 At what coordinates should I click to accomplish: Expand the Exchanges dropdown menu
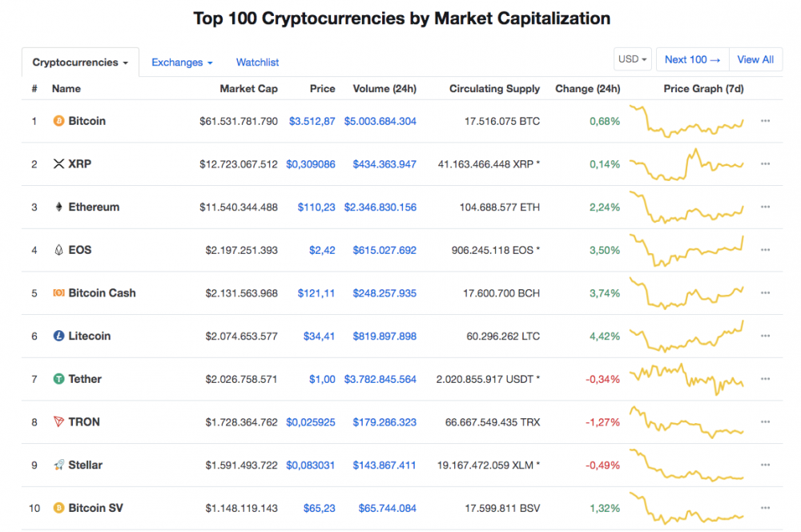click(182, 62)
